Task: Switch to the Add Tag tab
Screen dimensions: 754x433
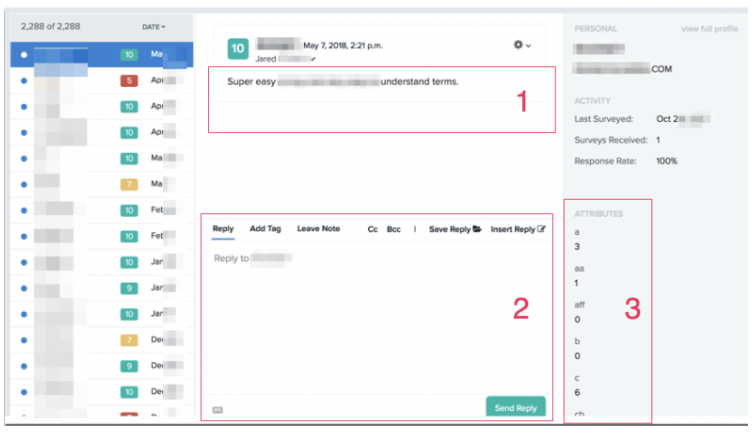Action: tap(265, 229)
